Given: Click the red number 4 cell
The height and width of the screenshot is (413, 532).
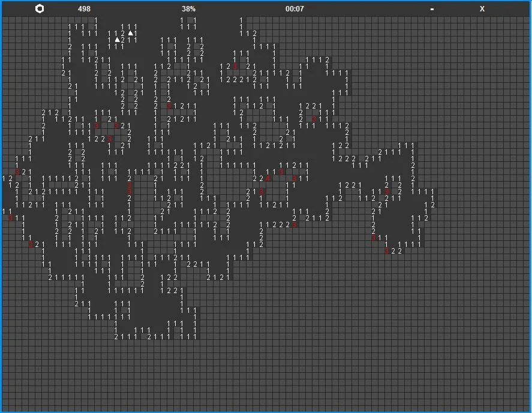Looking at the screenshot, I should (267, 179).
